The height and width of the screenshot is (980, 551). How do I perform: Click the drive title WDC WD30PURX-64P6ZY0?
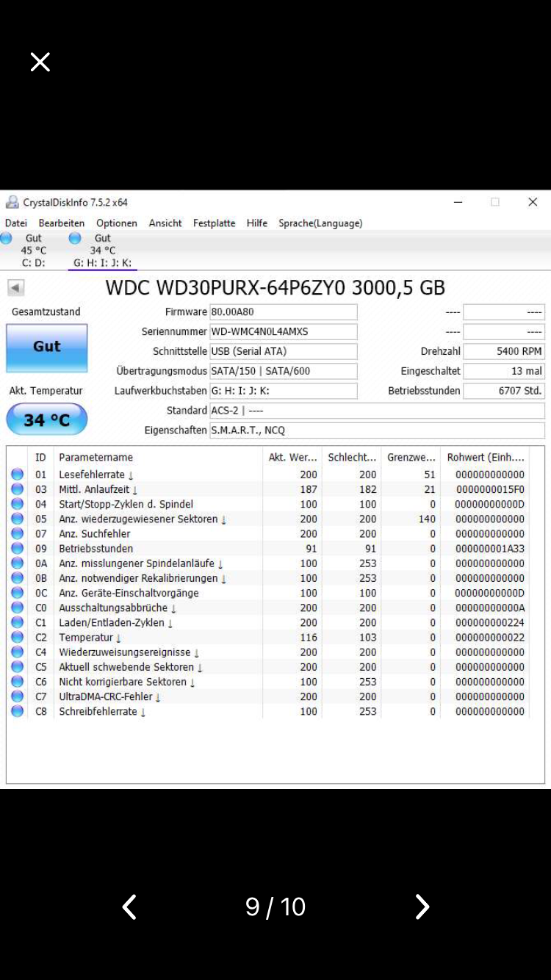tap(275, 287)
